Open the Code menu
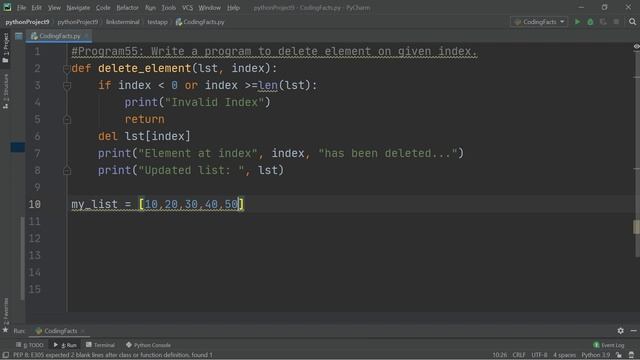Screen dimensions: 640x360 pos(103,8)
